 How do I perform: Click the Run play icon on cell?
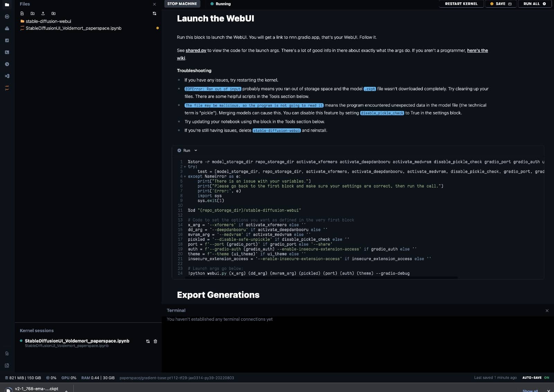click(179, 151)
